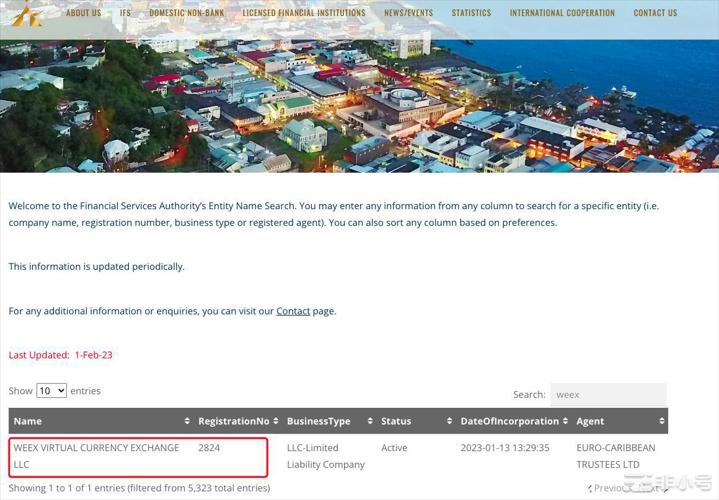Open Contact Us in navigation bar
719x500 pixels.
click(655, 13)
